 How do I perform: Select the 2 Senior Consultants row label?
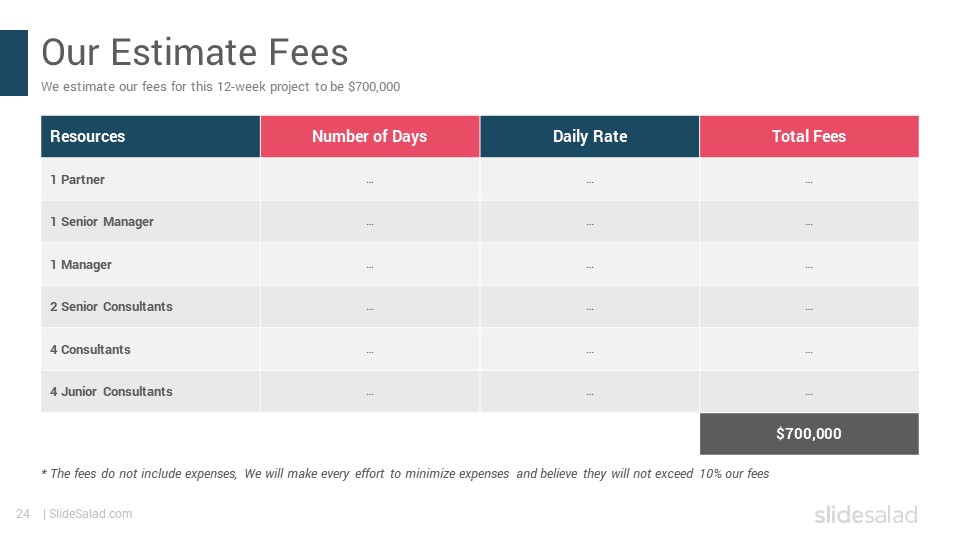[x=111, y=307]
